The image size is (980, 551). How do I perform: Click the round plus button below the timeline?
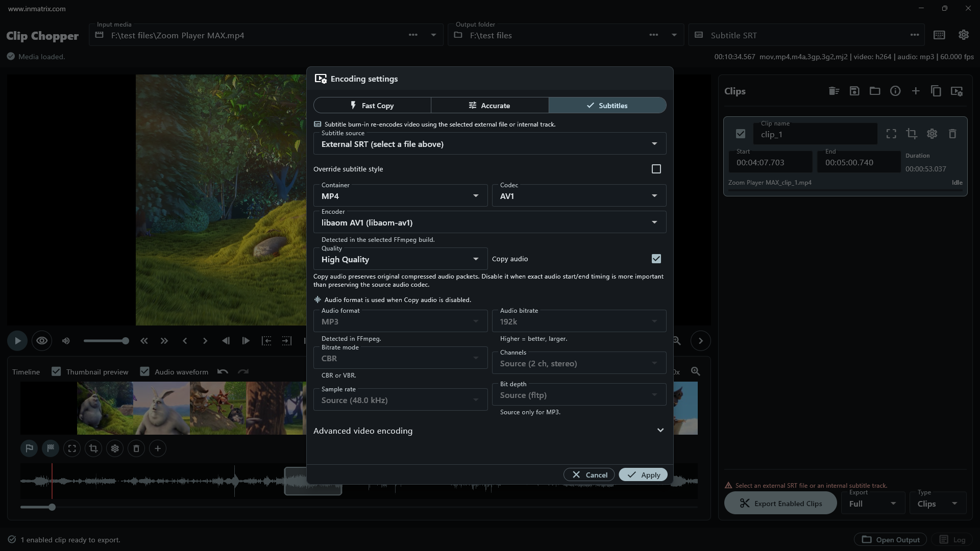point(158,448)
